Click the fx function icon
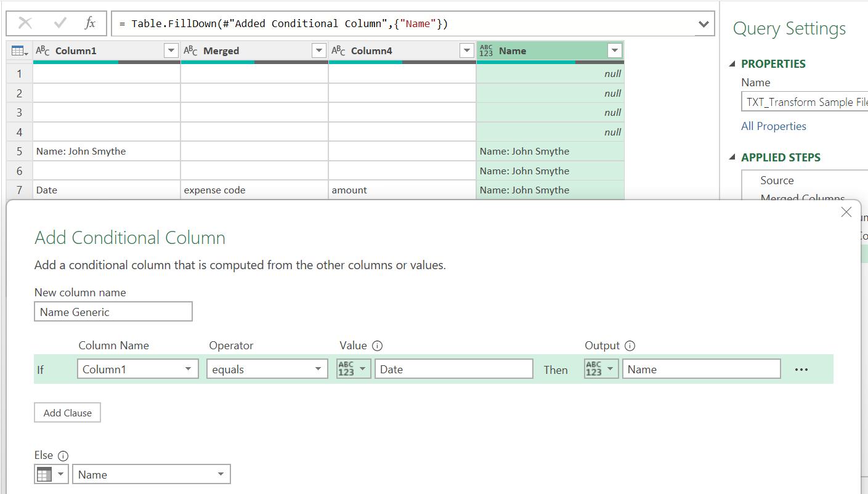The width and height of the screenshot is (868, 494). point(90,23)
